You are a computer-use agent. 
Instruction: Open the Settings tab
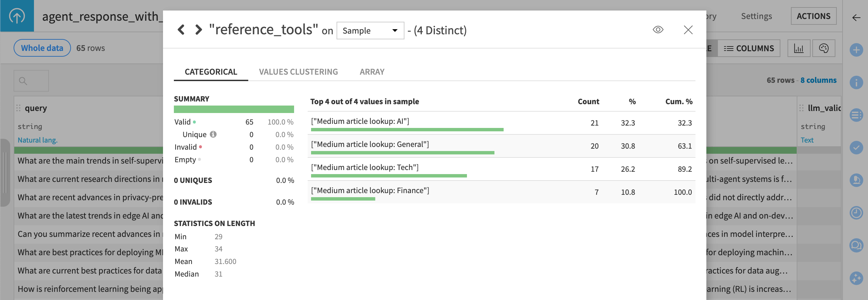point(756,16)
